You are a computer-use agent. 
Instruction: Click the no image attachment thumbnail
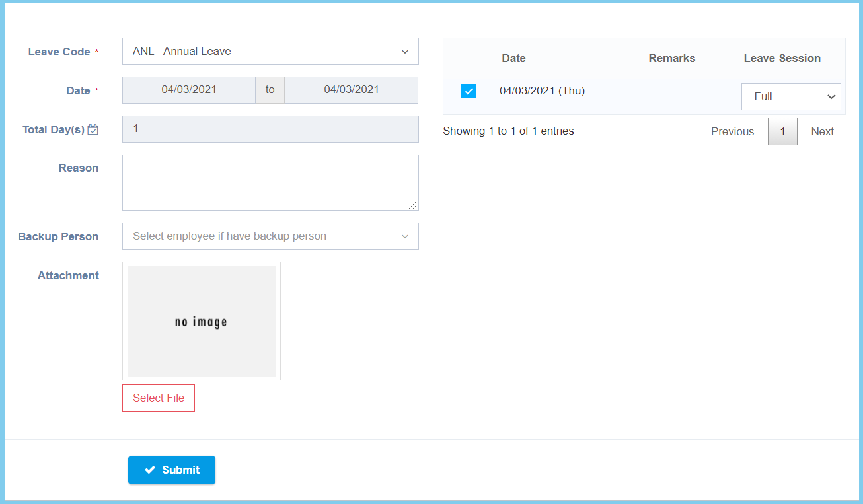tap(202, 321)
